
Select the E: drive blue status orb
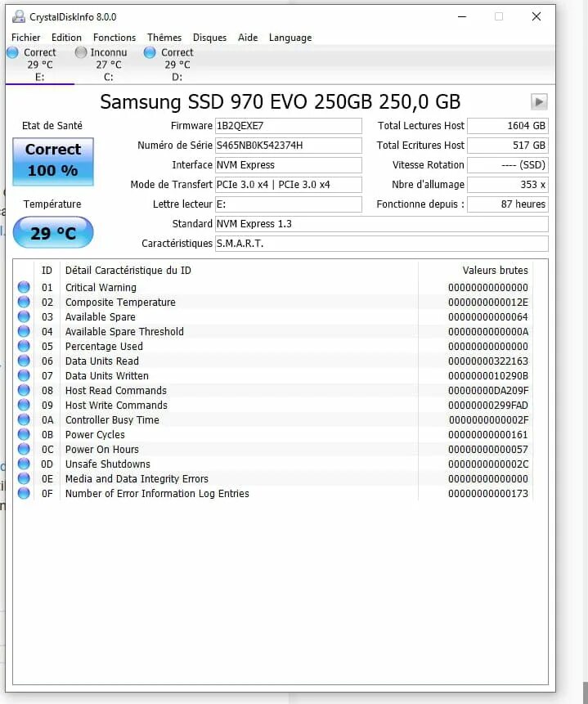12,52
